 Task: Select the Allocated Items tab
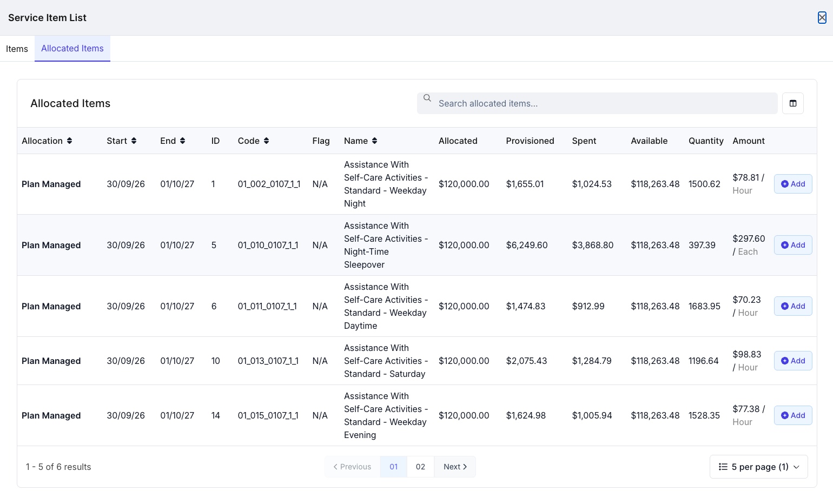(72, 48)
